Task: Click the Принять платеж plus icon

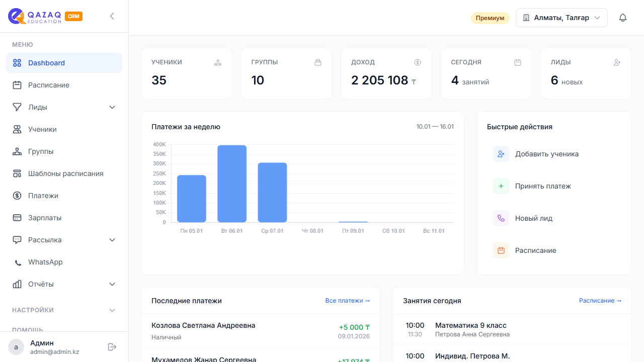Action: [501, 186]
